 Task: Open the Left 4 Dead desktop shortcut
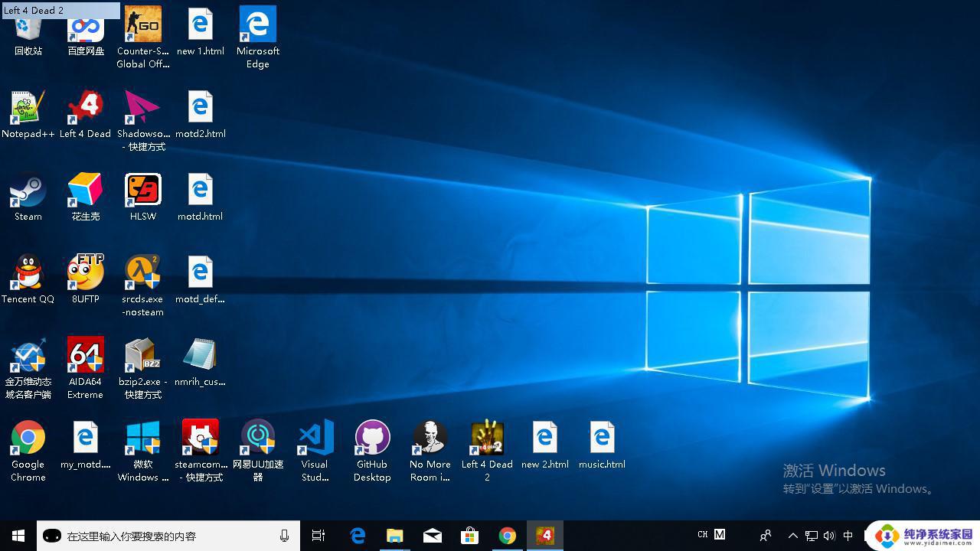[86, 114]
